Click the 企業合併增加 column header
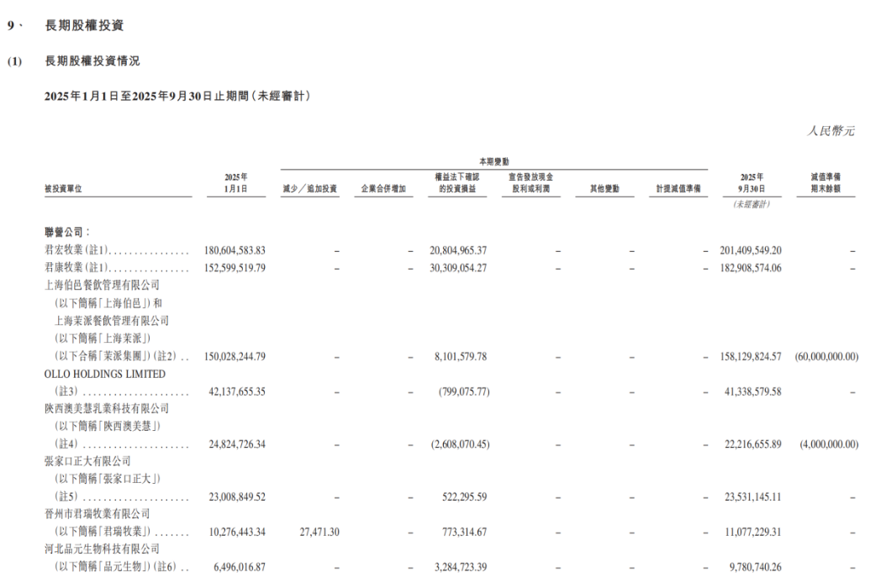This screenshot has height=588, width=881. (x=382, y=190)
